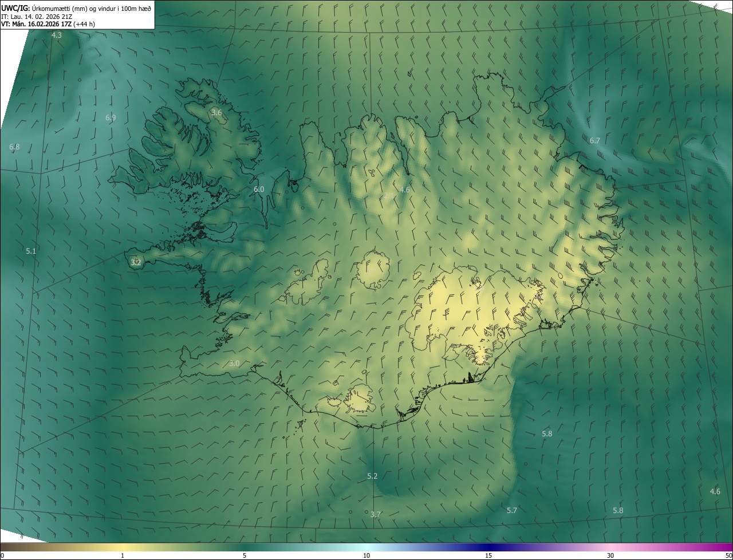Viewport: 733px width, 560px height.
Task: Click the colorbar tick label '0'
Action: tap(2, 555)
